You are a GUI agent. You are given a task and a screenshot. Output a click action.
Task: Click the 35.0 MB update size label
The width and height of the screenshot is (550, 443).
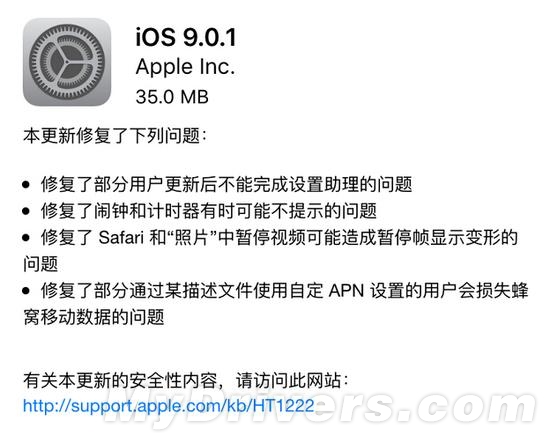click(172, 96)
